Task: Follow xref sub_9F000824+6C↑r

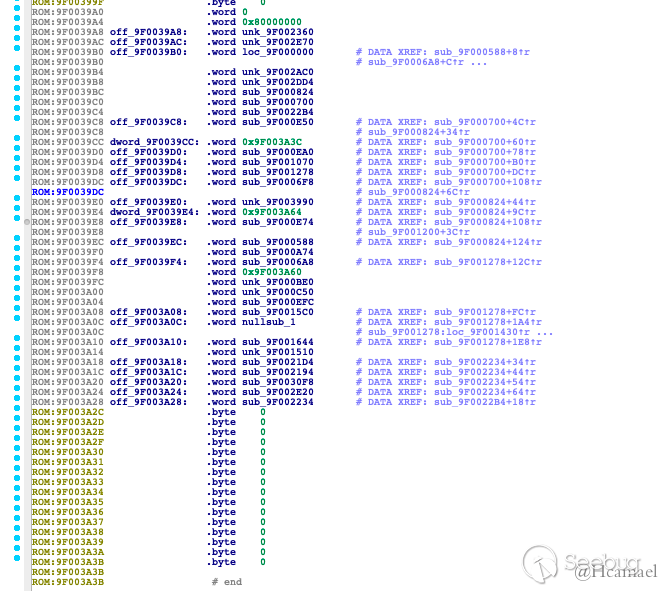Action: tap(419, 192)
